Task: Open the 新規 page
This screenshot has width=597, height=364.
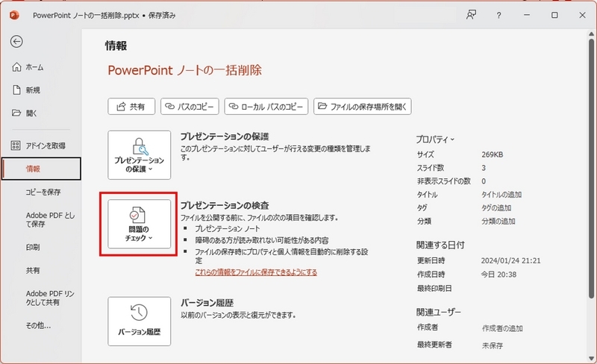Action: (41, 90)
